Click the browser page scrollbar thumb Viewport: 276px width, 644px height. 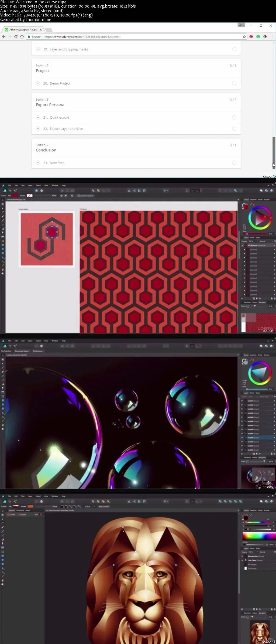pos(274,153)
